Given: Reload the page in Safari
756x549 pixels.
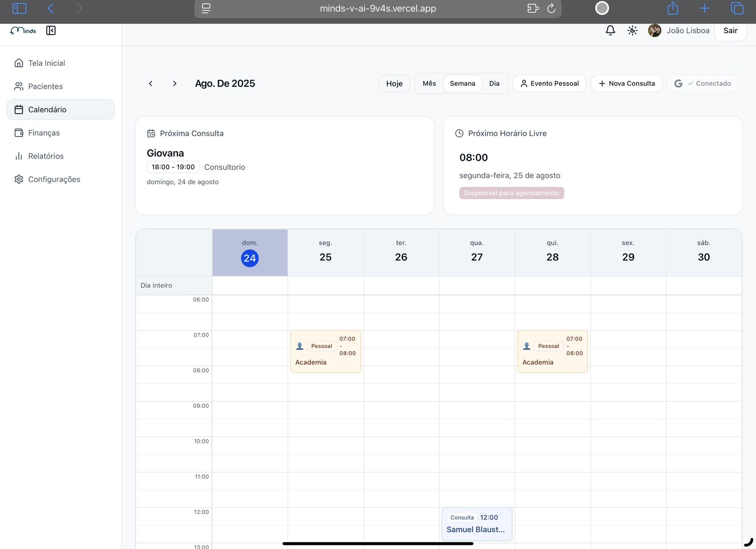Looking at the screenshot, I should [551, 8].
